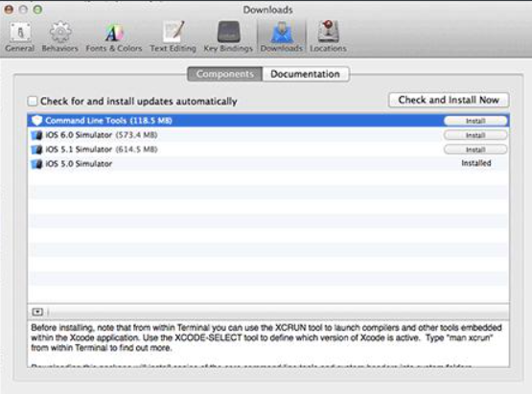The height and width of the screenshot is (394, 532).
Task: Switch to the Documentation tab
Action: click(306, 74)
